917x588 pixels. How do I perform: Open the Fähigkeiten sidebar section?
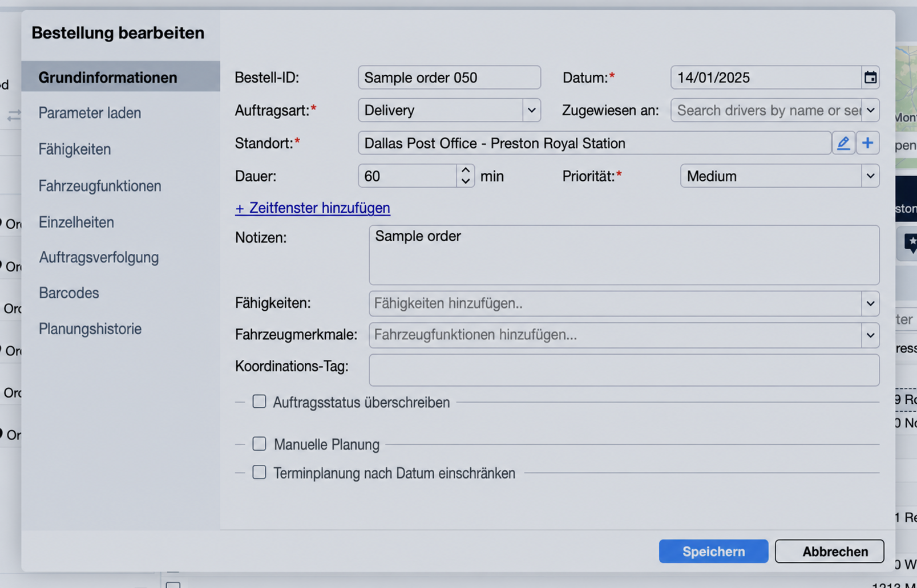point(75,149)
